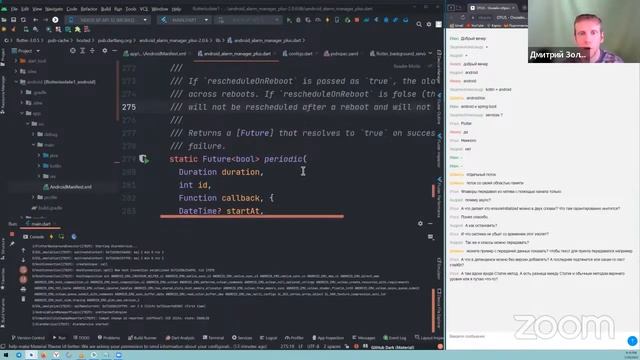
Task: Select the Console tab in Run panel
Action: [x=33, y=237]
